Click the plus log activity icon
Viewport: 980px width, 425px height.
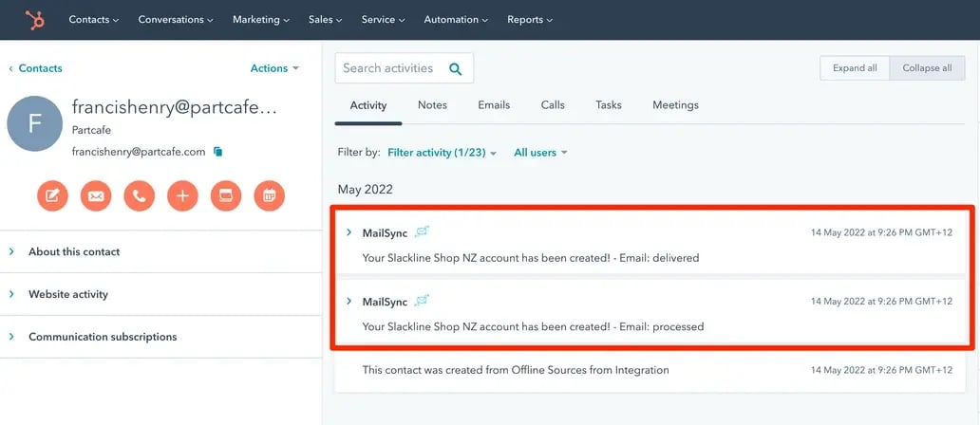182,196
